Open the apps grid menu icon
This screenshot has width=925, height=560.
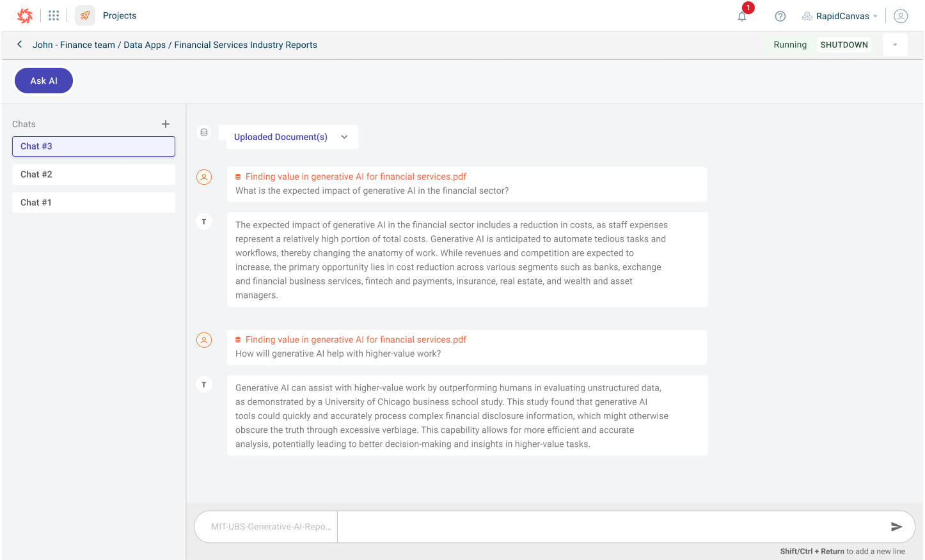(54, 15)
